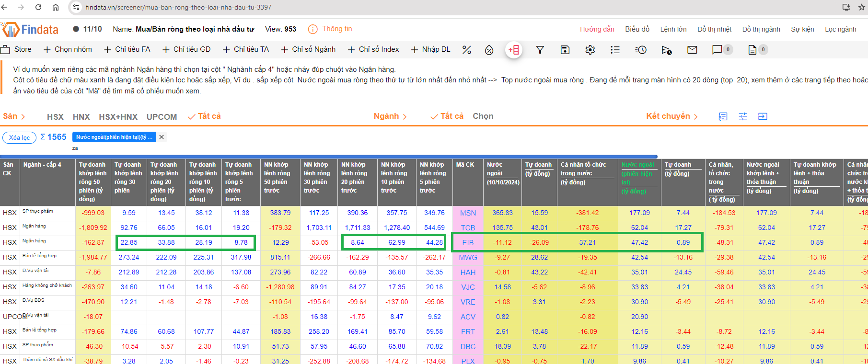Open the comments speech bubble icon
868x364 pixels.
coord(717,50)
